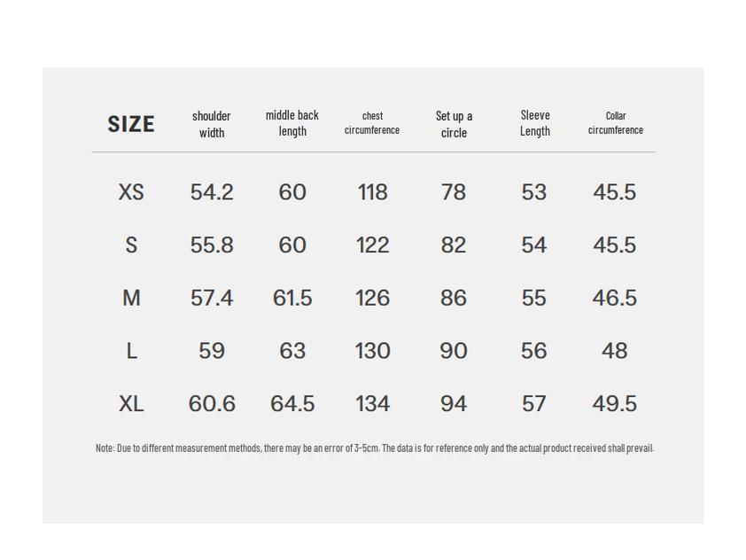The height and width of the screenshot is (560, 746).
Task: Click the middle back length header
Action: [x=292, y=123]
